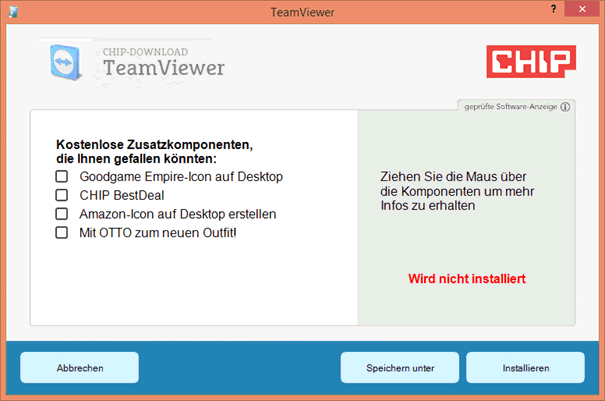Click the CHIP-DOWNLOAD caption text
This screenshot has width=605, height=401.
[145, 52]
